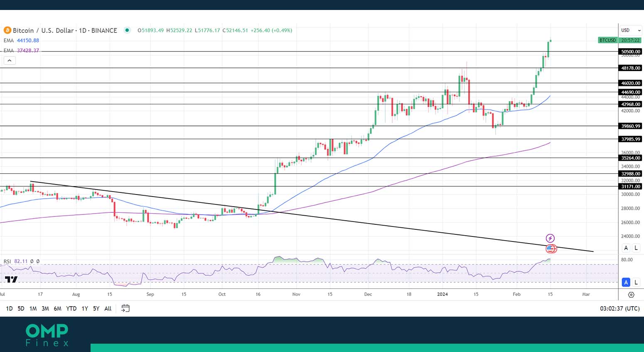Click the 42968.00 horizontal line price label
The image size is (644, 352).
pyautogui.click(x=630, y=104)
